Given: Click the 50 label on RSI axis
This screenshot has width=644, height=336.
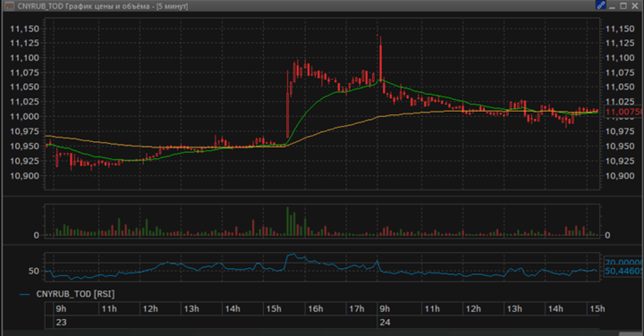Looking at the screenshot, I should (x=34, y=270).
